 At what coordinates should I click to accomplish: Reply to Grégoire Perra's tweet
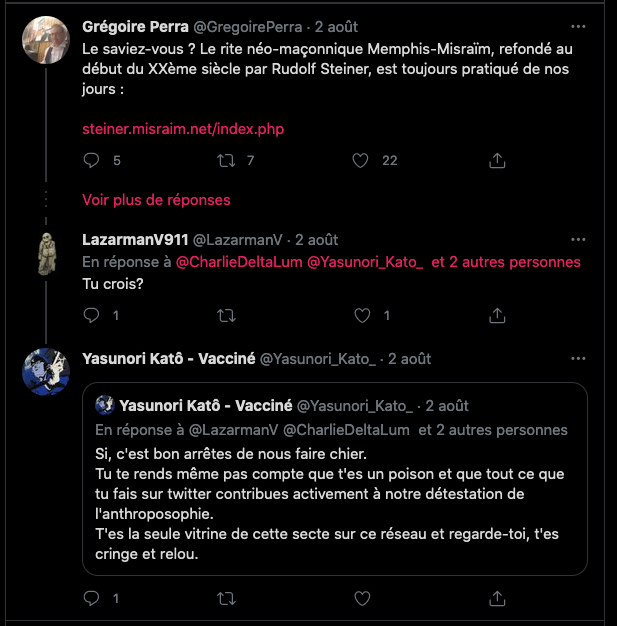[91, 160]
